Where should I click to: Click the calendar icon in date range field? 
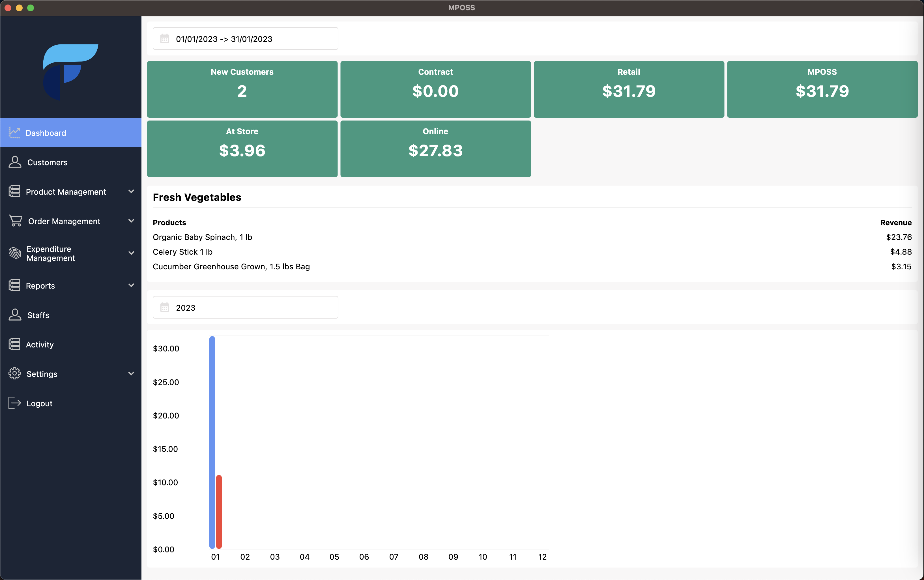165,39
